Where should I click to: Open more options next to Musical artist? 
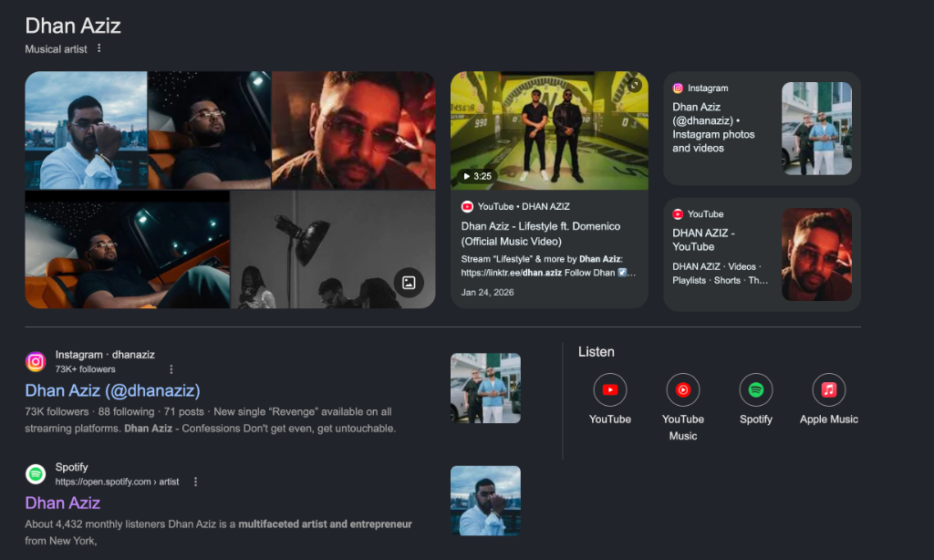(99, 48)
